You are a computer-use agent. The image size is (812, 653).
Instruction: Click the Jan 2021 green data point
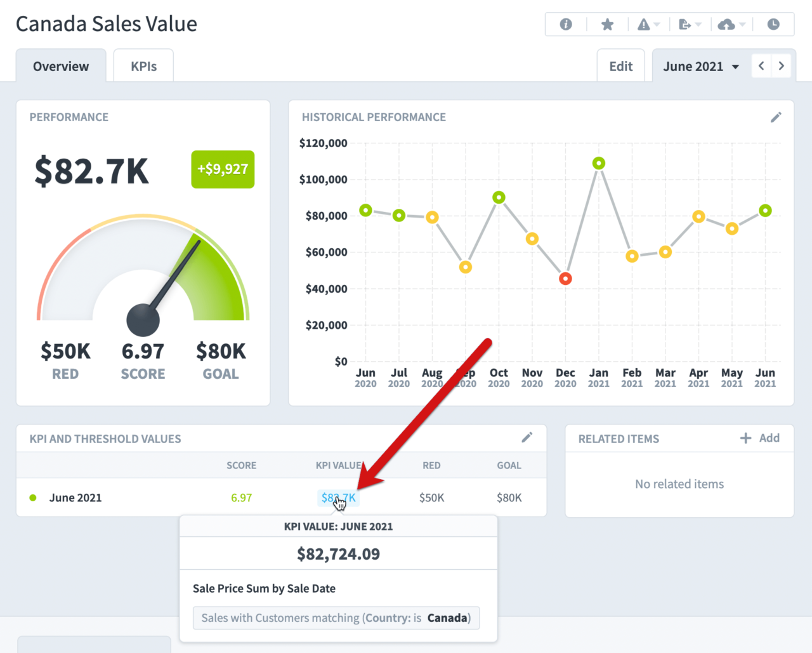pyautogui.click(x=598, y=163)
